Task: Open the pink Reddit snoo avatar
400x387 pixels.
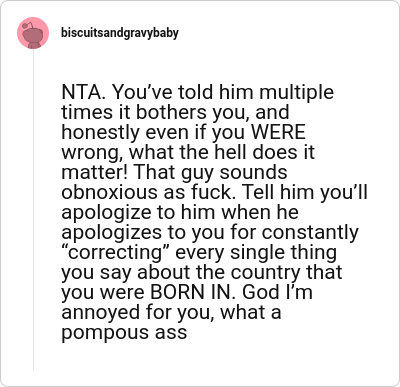Action: coord(33,33)
